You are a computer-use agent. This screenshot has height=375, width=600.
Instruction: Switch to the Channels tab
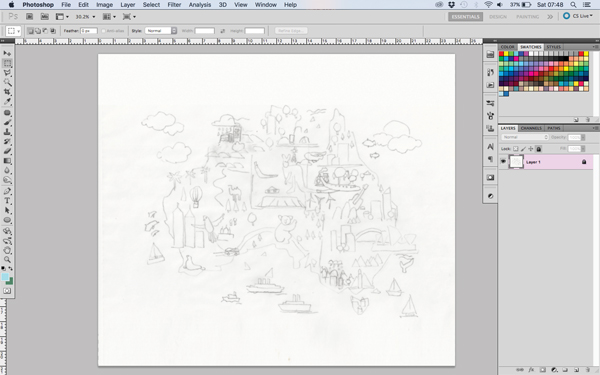click(531, 128)
